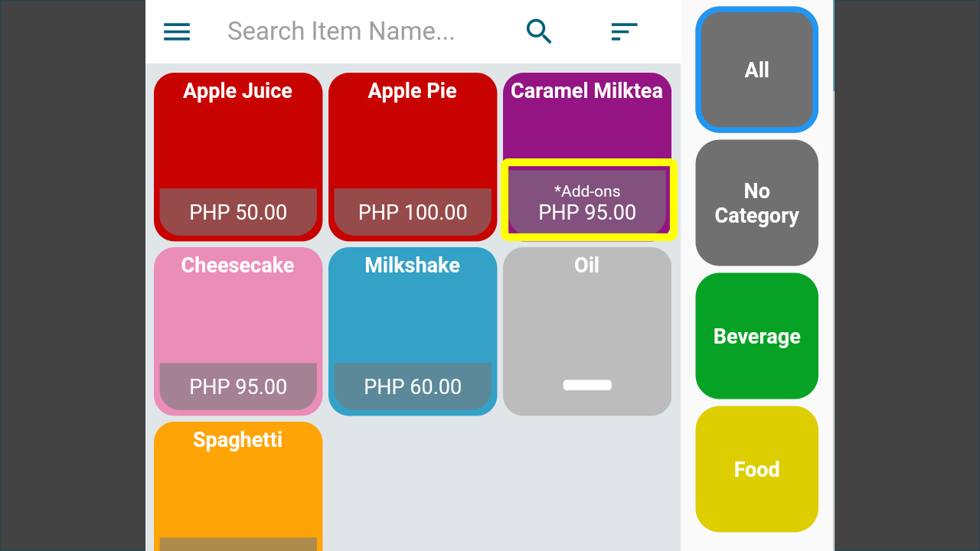Open Caramel Milktea add-ons price box
Image resolution: width=980 pixels, height=551 pixels.
(587, 202)
